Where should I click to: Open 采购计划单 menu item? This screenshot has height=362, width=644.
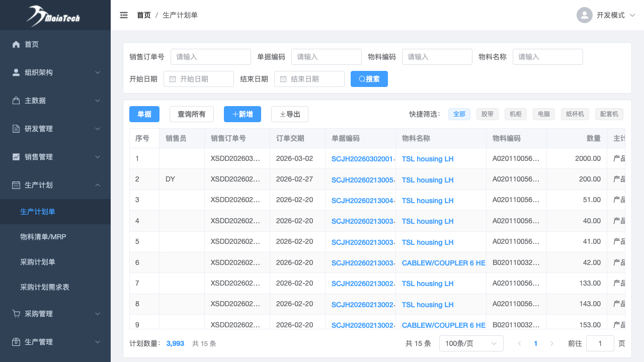pos(38,262)
